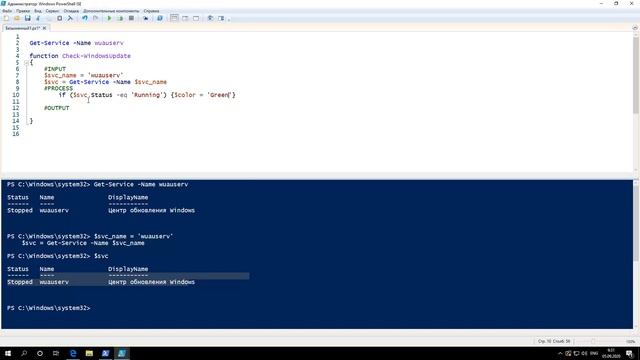Open the Отладка menu

click(x=71, y=11)
